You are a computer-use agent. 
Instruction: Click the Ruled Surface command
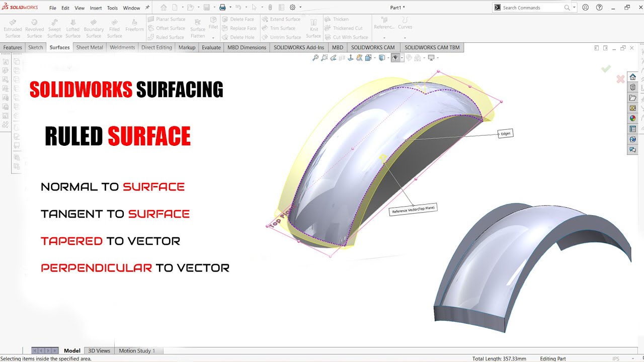(x=166, y=37)
